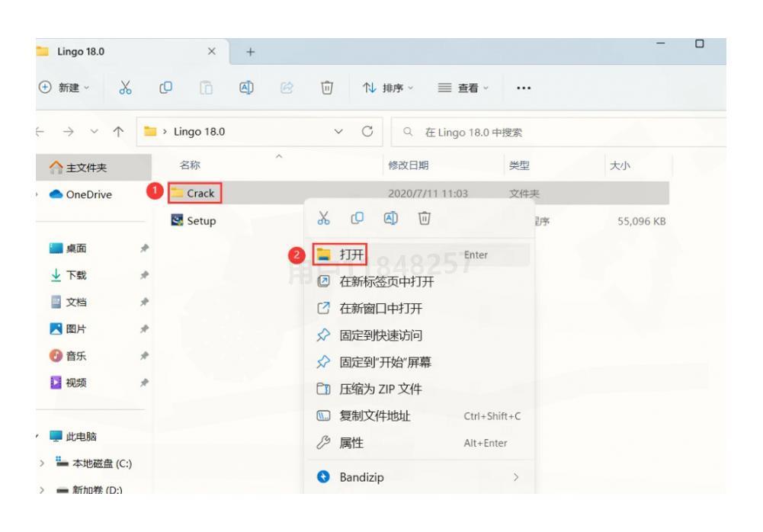Click the Lingo 18.0 address bar path
This screenshot has height=532, width=763.
[199, 131]
